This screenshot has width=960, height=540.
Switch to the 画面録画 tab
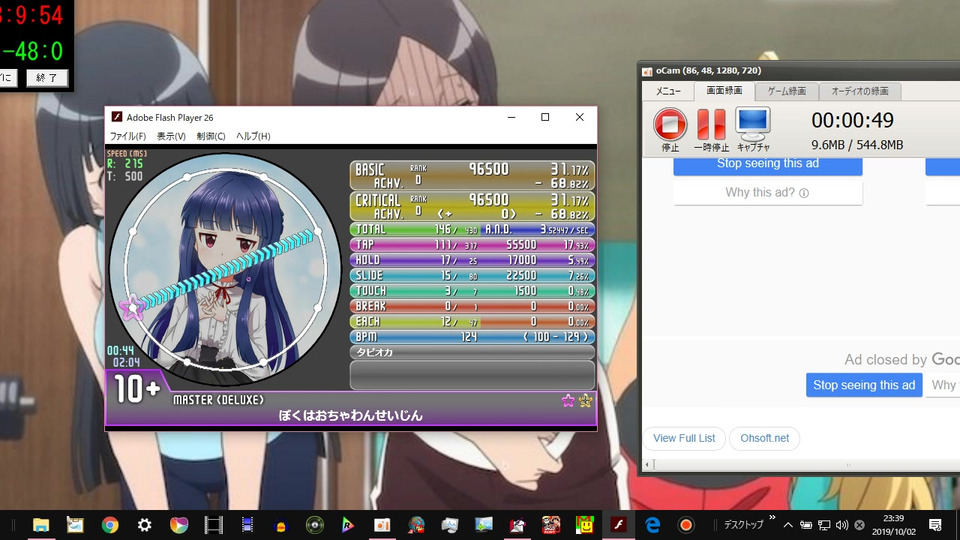click(x=724, y=91)
